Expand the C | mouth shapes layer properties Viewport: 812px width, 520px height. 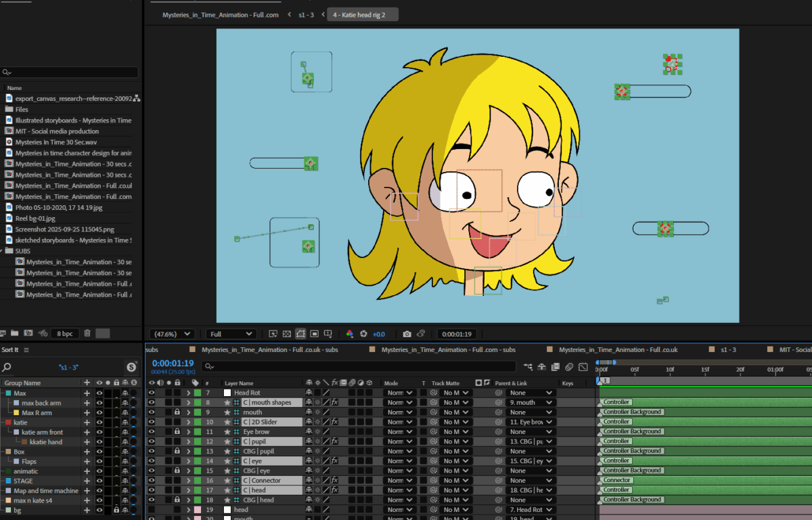pos(189,403)
